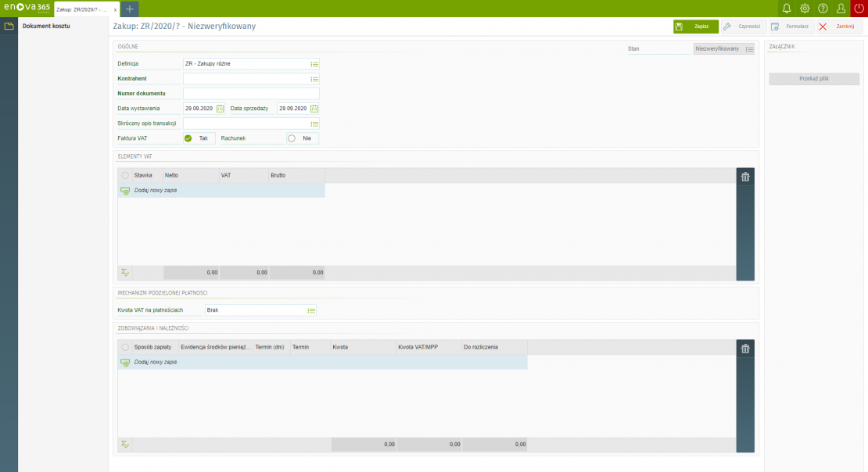Open the Kontrahent selection list
This screenshot has width=868, height=472.
coord(314,79)
